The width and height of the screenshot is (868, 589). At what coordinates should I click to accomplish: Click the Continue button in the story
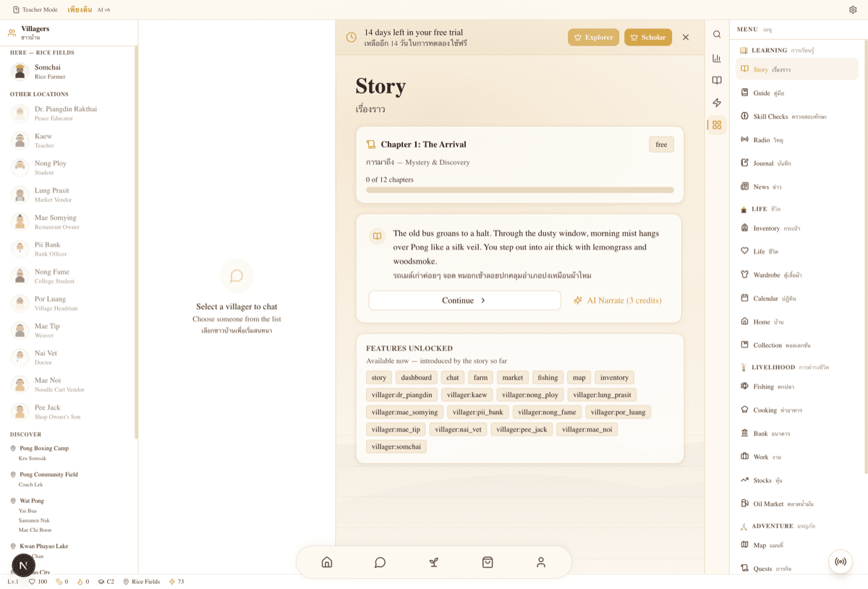click(464, 300)
